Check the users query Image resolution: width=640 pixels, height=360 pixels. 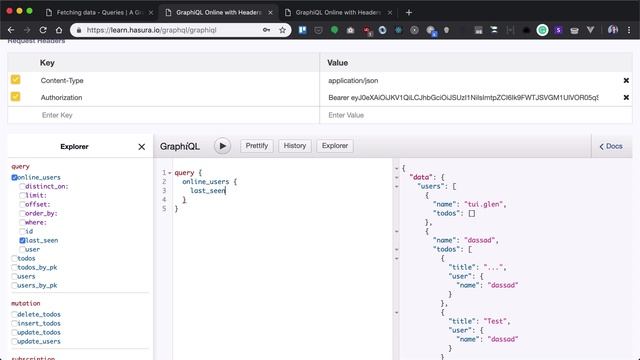click(14, 276)
